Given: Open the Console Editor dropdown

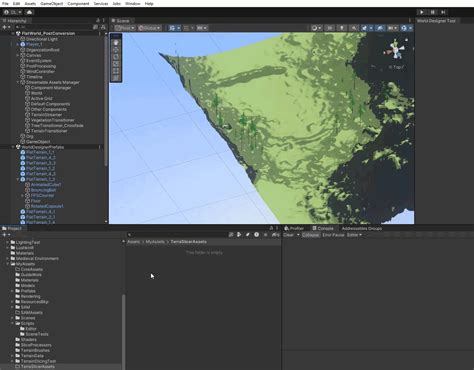Looking at the screenshot, I should [x=354, y=235].
